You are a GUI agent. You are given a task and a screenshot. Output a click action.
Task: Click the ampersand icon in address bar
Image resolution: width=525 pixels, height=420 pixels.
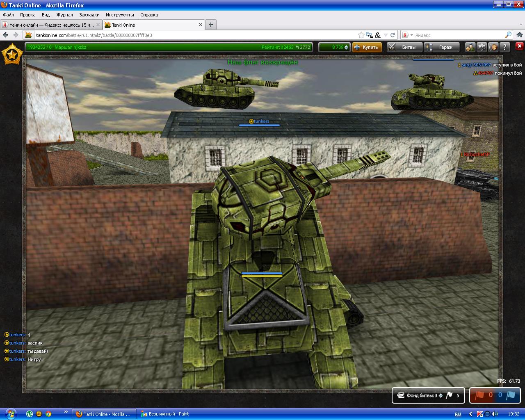[378, 35]
